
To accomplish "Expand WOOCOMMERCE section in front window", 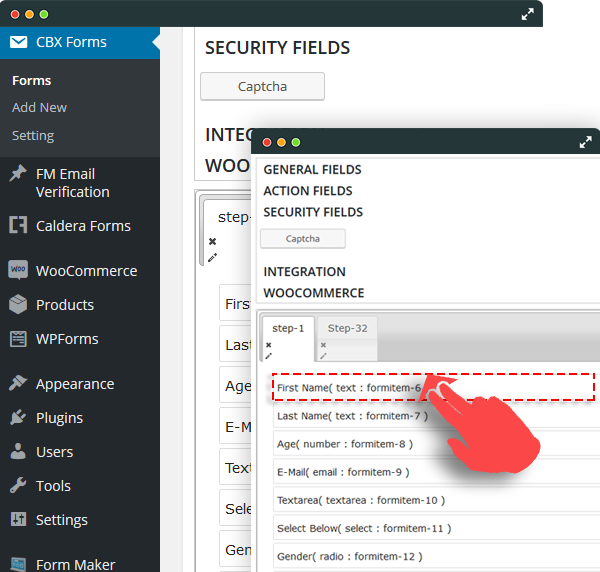I will click(314, 293).
